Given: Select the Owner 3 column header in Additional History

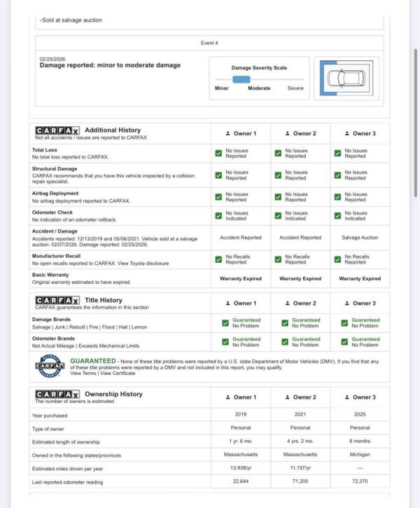Looking at the screenshot, I should pos(360,133).
